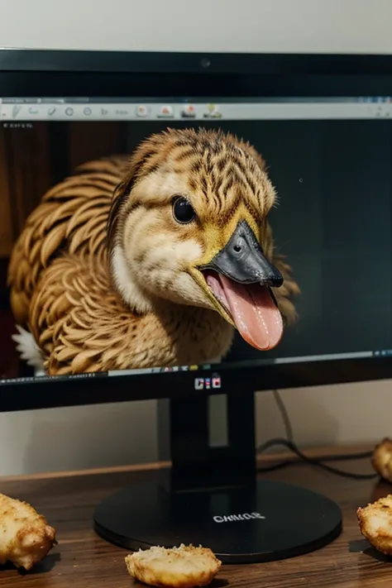The width and height of the screenshot is (392, 588).
Task: Click the red and black labeled toolbar icon
Action: point(189,111)
